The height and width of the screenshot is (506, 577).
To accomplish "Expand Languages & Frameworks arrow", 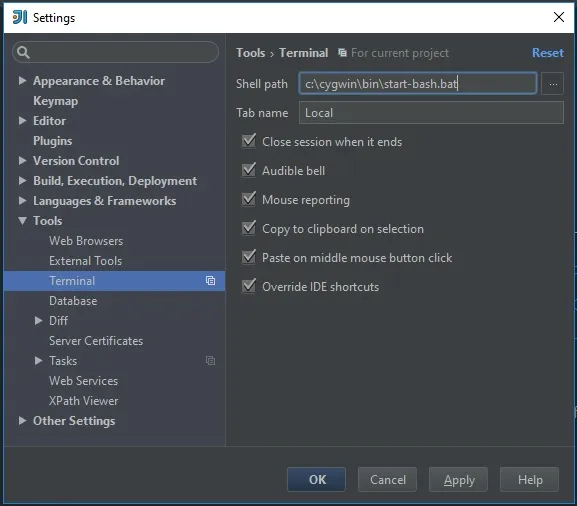I will tap(22, 201).
